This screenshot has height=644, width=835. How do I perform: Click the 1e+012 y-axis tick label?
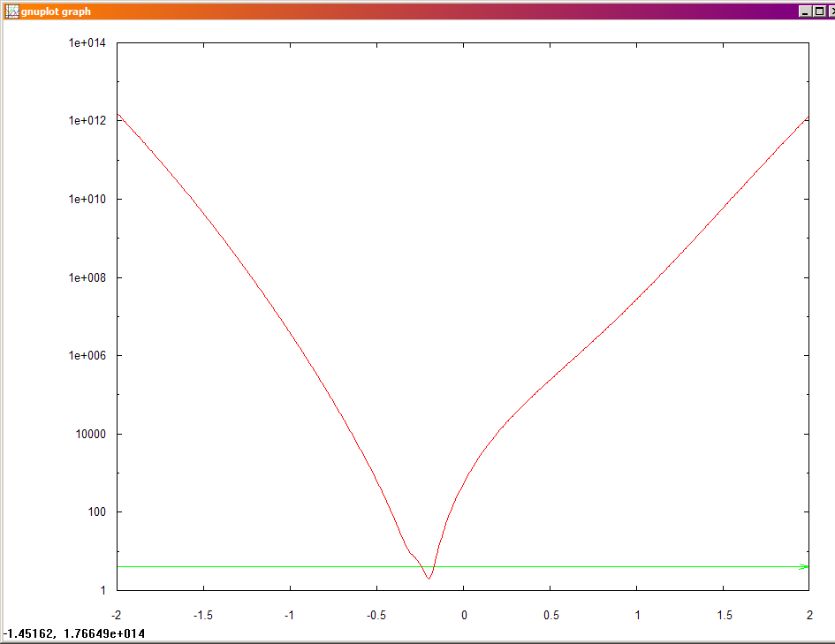(87, 120)
